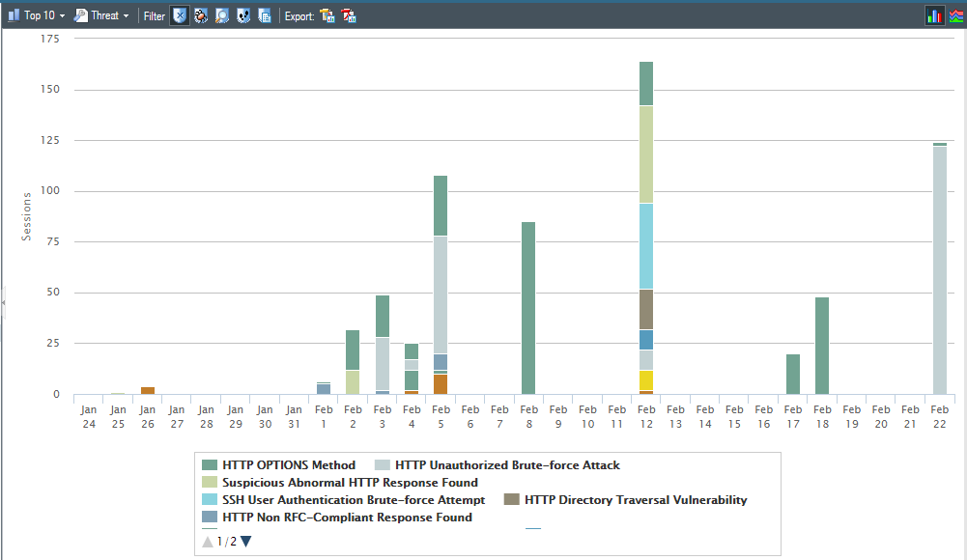Go to next legend page arrow
The height and width of the screenshot is (560, 967).
pyautogui.click(x=245, y=542)
